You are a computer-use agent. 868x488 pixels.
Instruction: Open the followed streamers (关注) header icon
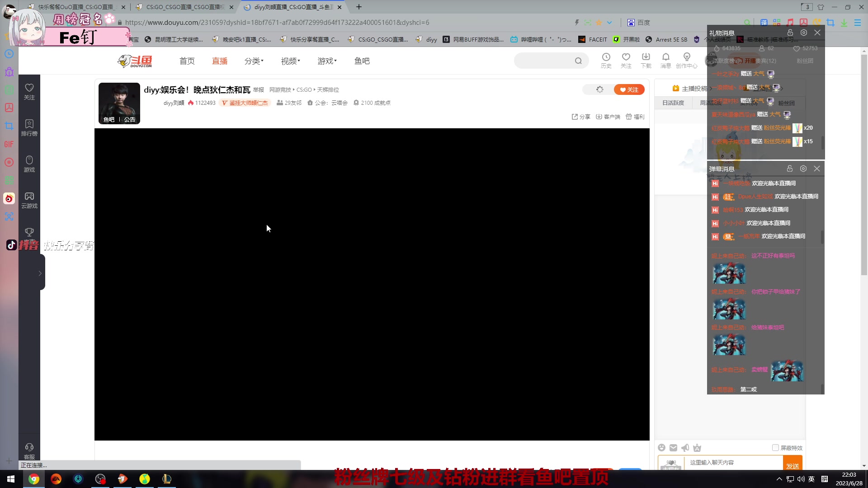(x=626, y=61)
